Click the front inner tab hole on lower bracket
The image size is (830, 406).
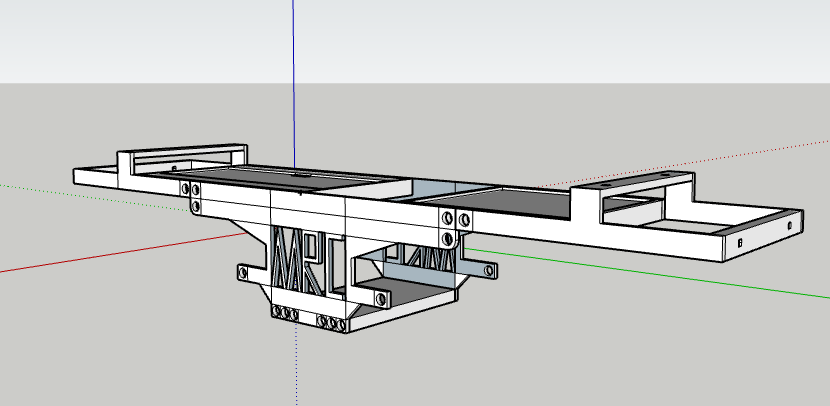(381, 299)
